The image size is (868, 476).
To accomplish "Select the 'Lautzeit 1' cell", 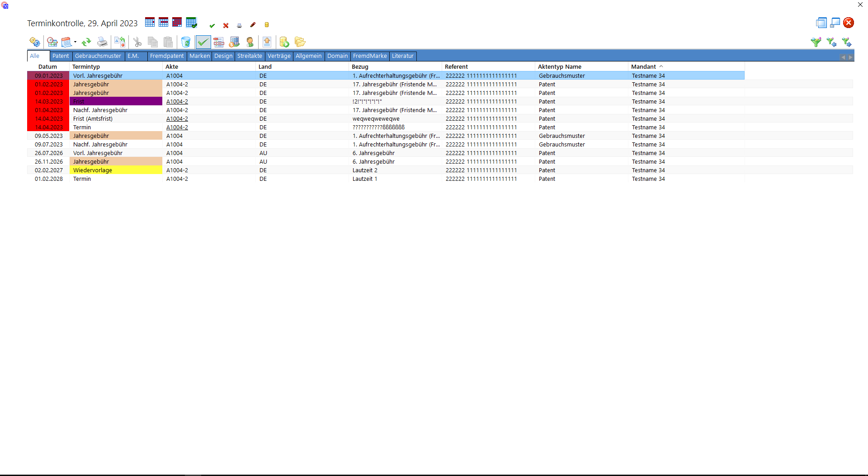I will (x=396, y=179).
